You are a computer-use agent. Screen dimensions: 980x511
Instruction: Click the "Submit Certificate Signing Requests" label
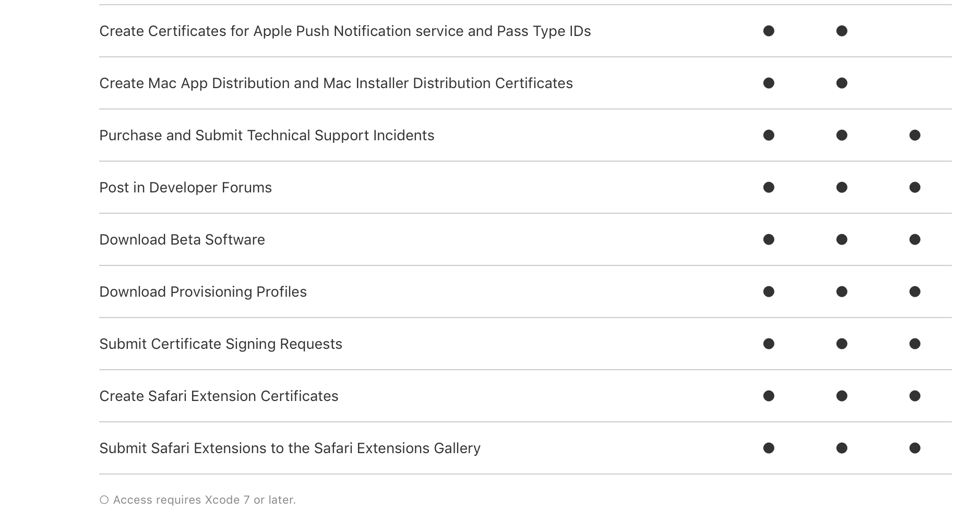(221, 344)
